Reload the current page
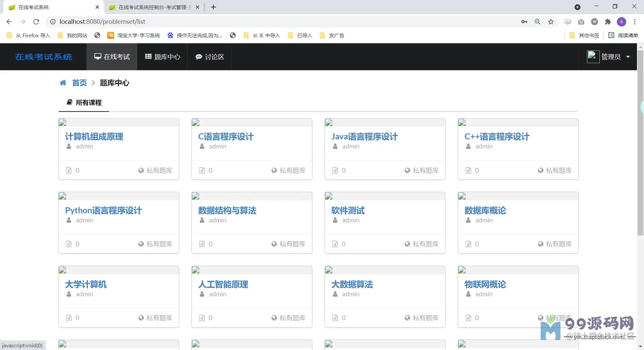 point(36,21)
